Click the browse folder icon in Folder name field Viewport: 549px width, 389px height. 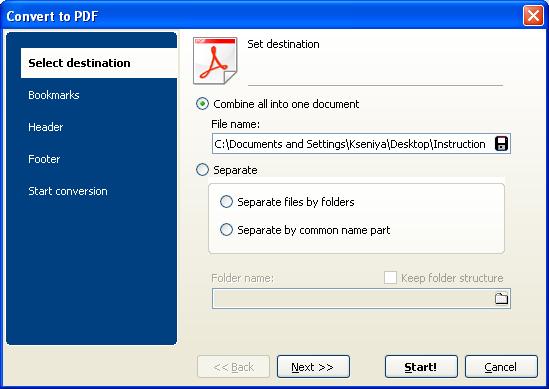(x=501, y=298)
